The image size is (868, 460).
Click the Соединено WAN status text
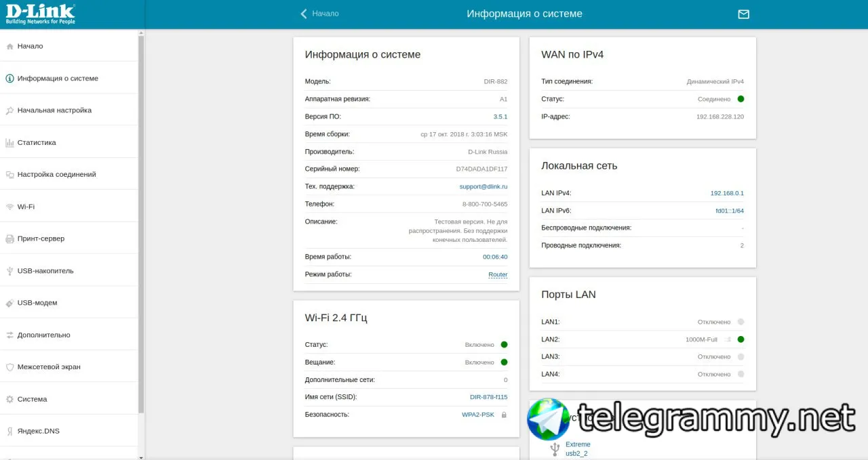pos(714,99)
